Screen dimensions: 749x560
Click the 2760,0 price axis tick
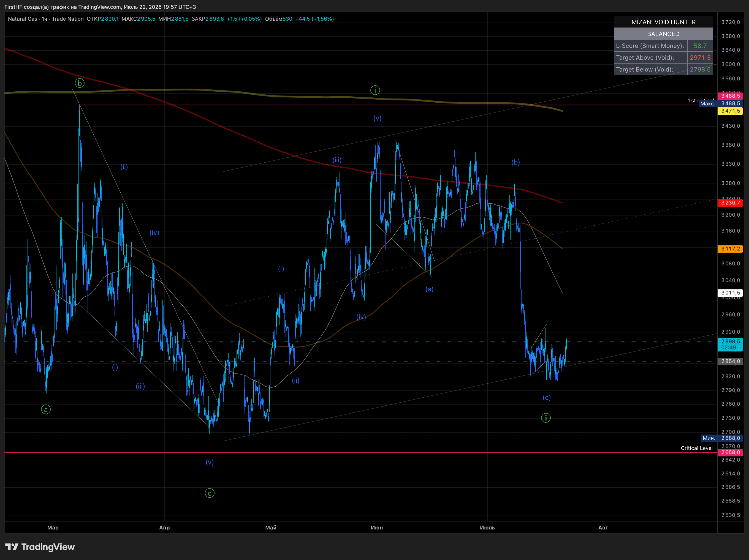point(730,404)
